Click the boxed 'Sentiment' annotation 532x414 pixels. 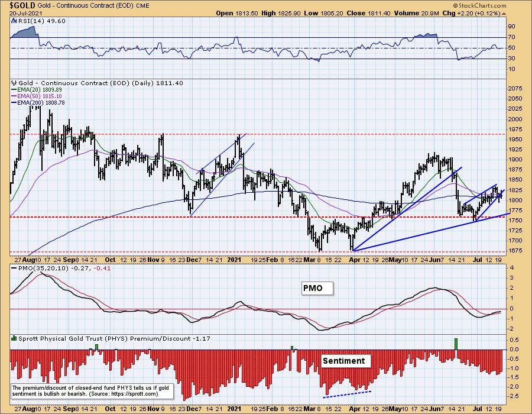point(345,361)
